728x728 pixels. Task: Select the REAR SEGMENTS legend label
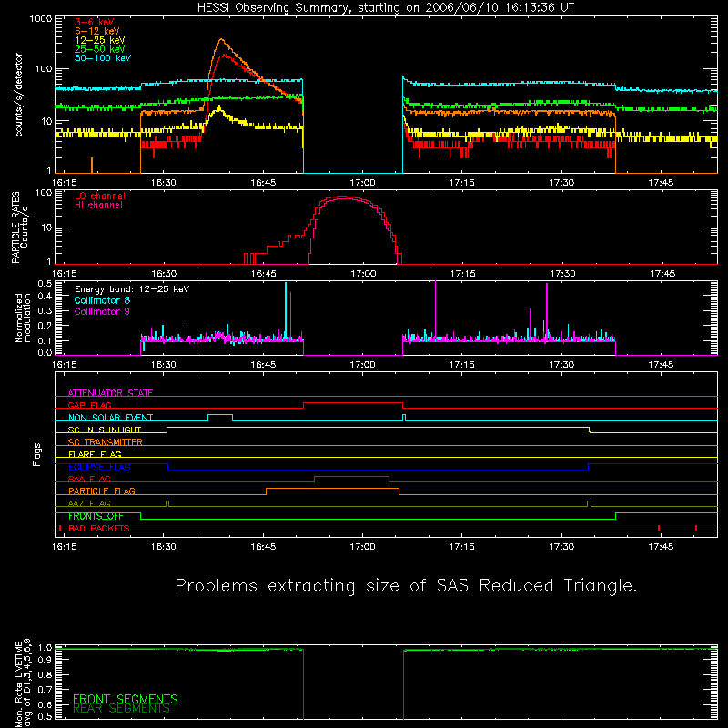coord(121,709)
